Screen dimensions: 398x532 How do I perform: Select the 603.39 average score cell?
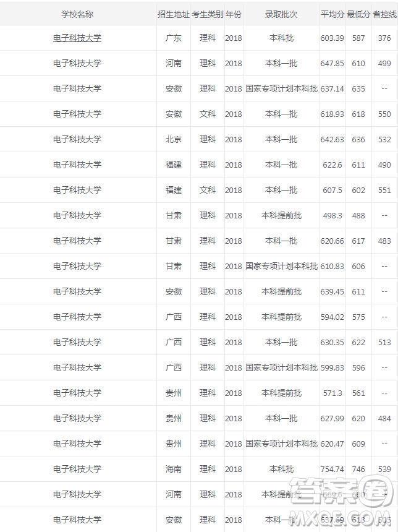point(332,38)
